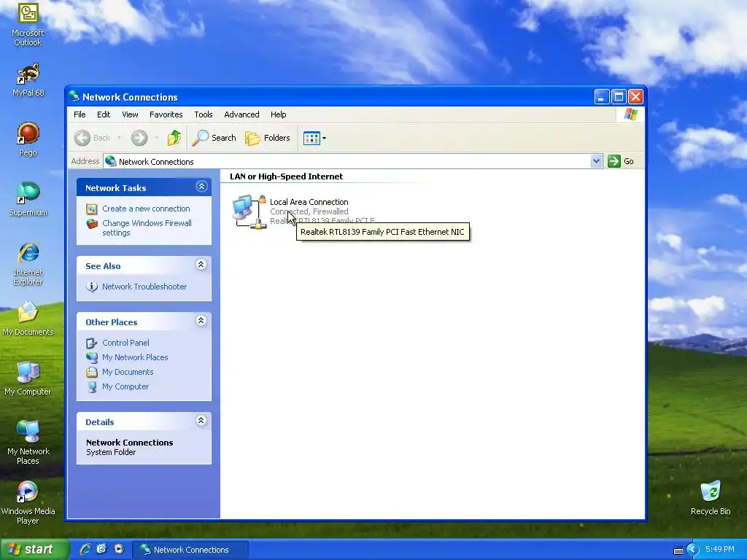Open My Documents desktop icon
This screenshot has height=560, width=747.
click(x=28, y=319)
